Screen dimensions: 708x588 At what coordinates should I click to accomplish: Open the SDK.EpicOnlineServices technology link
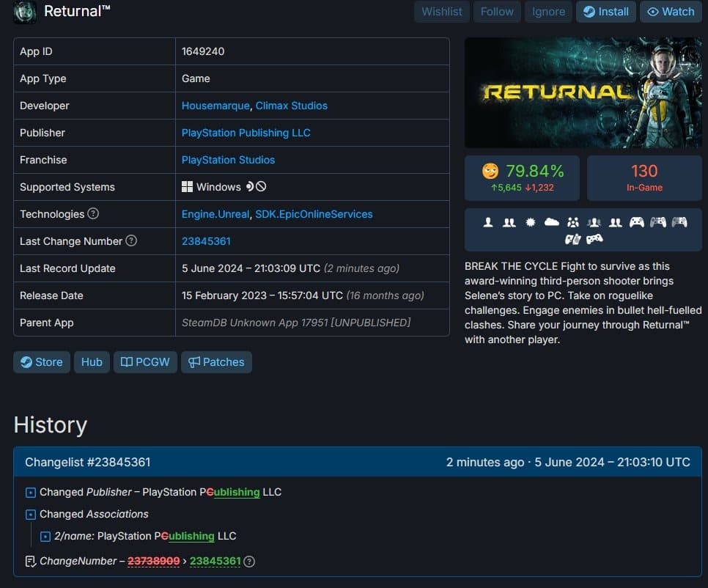(314, 214)
